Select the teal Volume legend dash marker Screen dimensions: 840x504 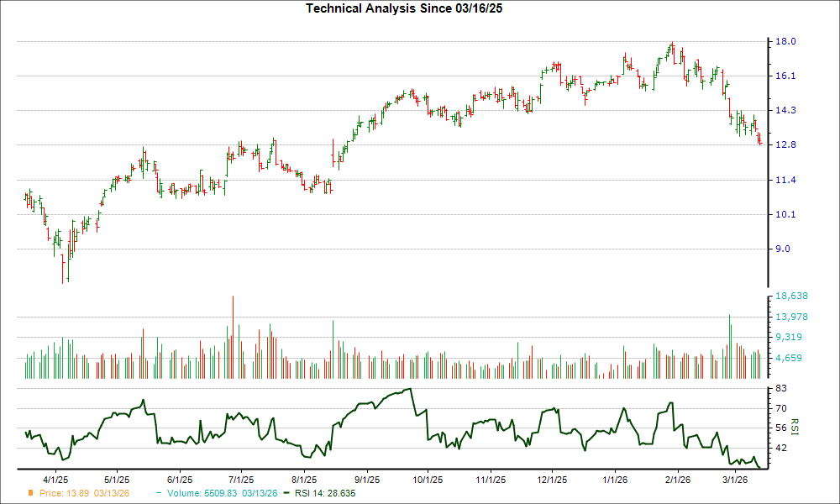159,494
